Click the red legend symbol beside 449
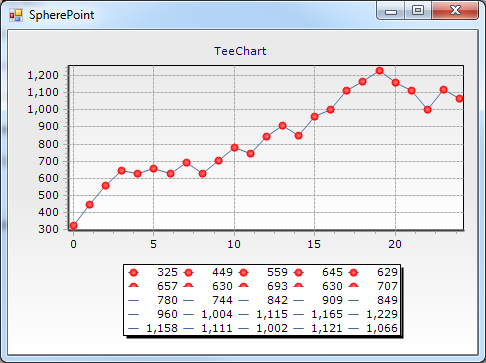Image resolution: width=486 pixels, height=363 pixels. pyautogui.click(x=189, y=273)
